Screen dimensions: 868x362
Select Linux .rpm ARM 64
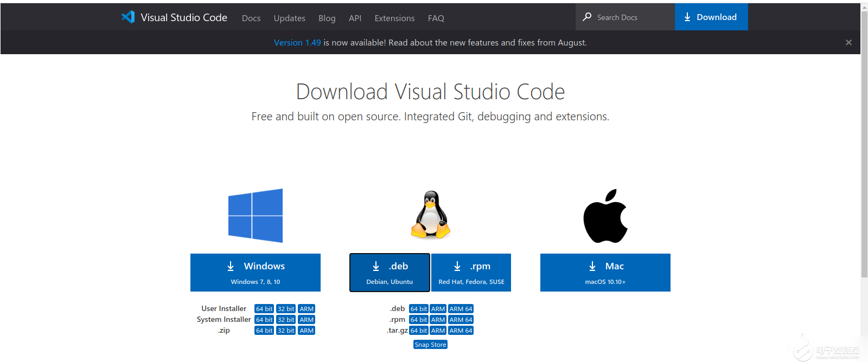[461, 320]
